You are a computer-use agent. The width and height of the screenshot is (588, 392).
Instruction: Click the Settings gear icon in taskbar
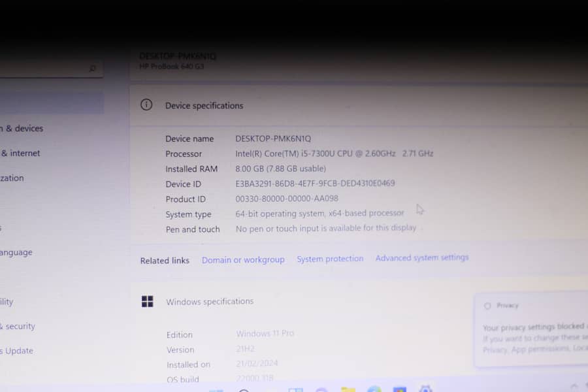pyautogui.click(x=425, y=389)
